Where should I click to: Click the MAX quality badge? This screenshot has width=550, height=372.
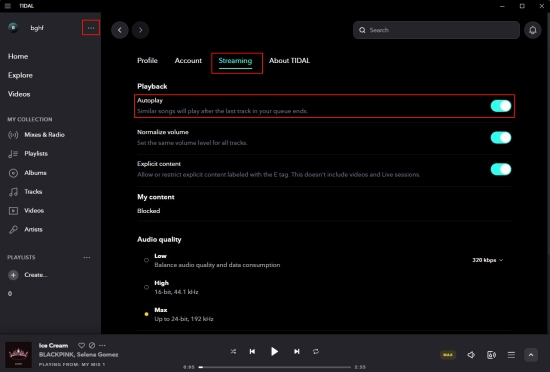click(448, 355)
